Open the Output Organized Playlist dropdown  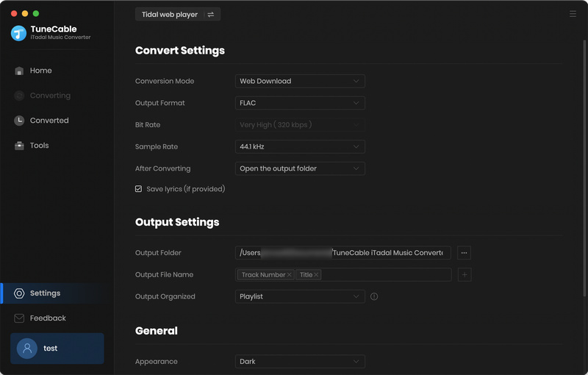pos(300,296)
